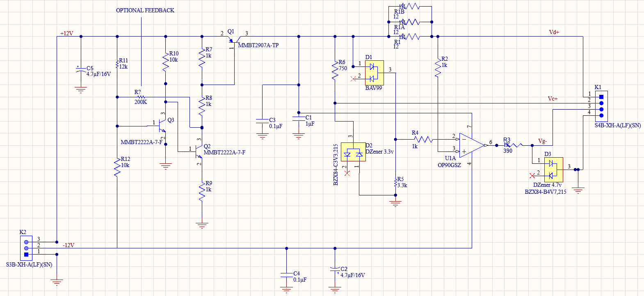
Task: Select the MMBT2907A-TP part name text
Action: tap(258, 45)
